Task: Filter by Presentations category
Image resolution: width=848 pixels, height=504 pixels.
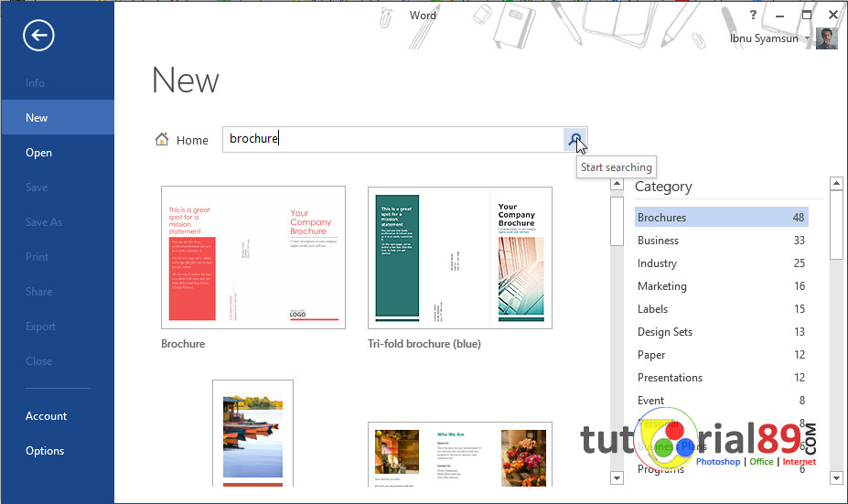Action: [722, 378]
